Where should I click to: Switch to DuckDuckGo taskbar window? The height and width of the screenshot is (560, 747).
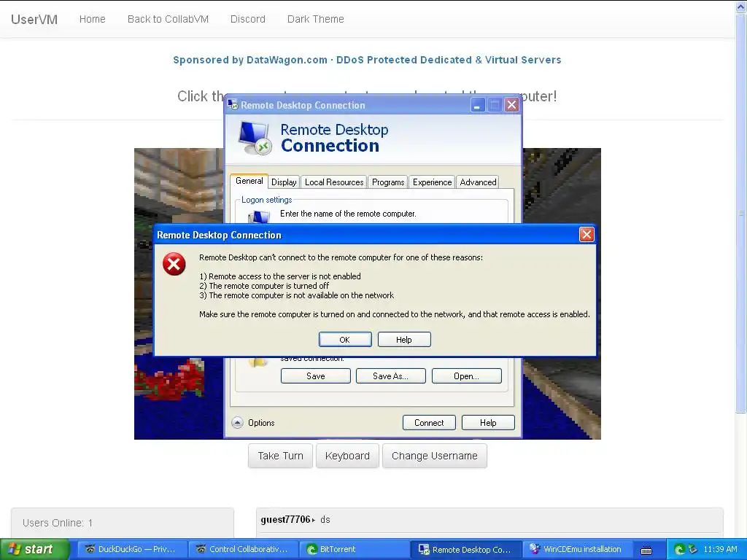(x=132, y=550)
